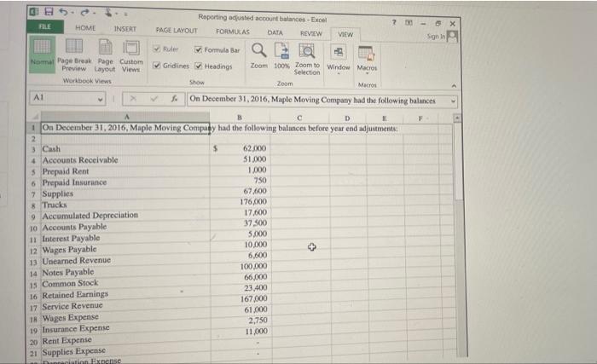Switch to Page Layout view

(105, 55)
